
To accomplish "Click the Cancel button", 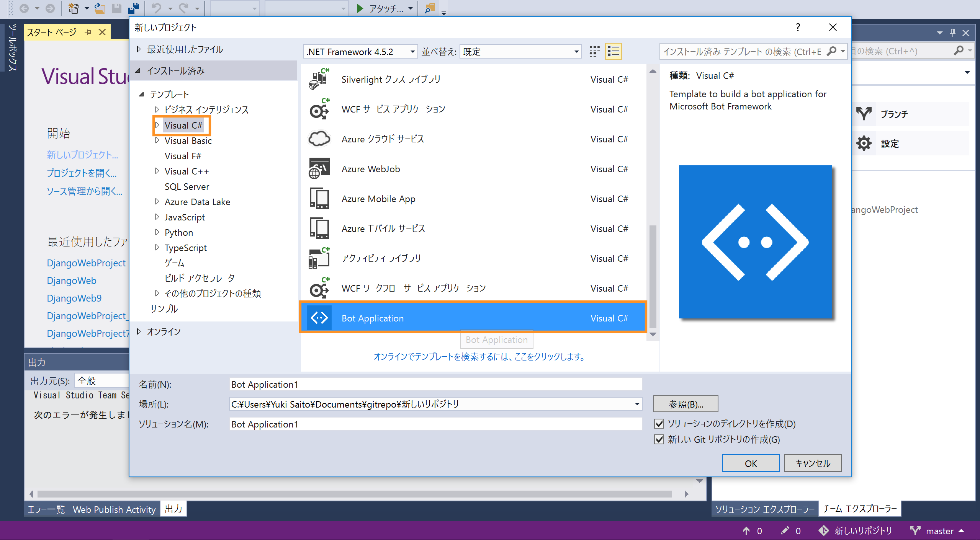I will pyautogui.click(x=813, y=463).
